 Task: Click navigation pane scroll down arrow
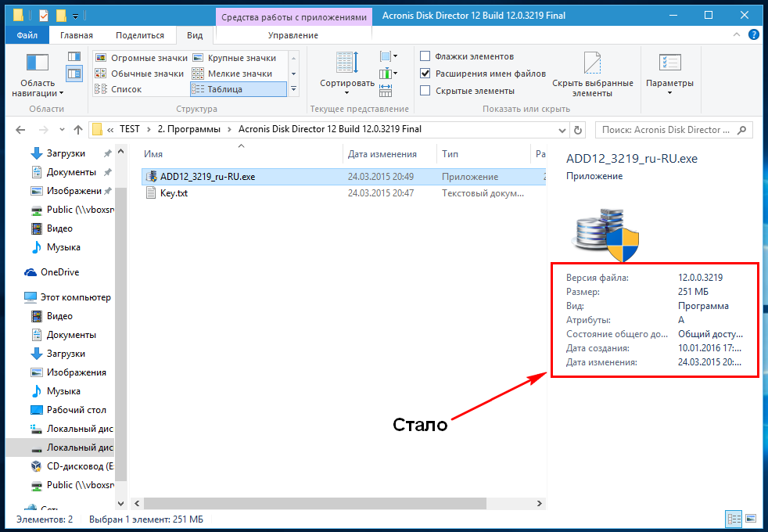[x=120, y=503]
